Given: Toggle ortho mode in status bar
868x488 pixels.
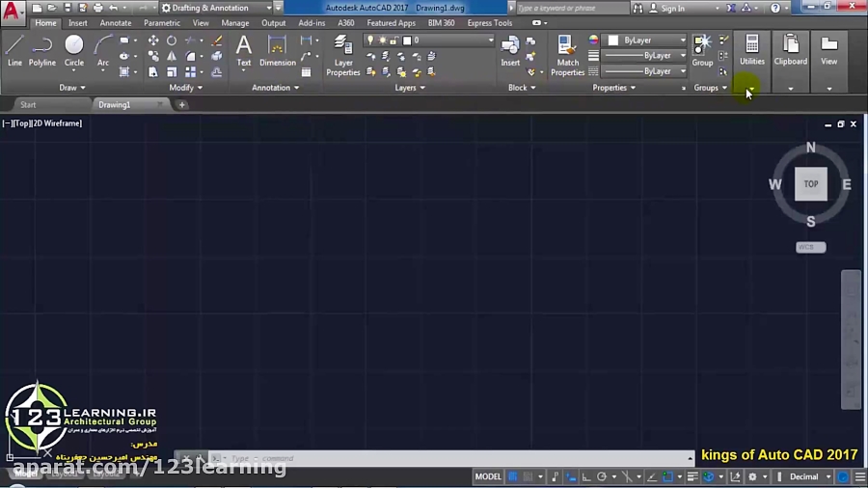Looking at the screenshot, I should [586, 476].
